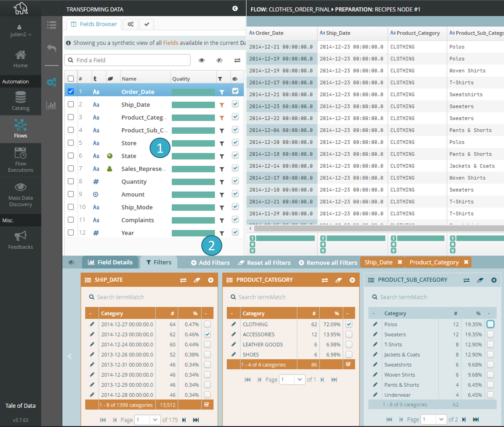This screenshot has width=504, height=427.
Task: Close the PRODUCT_SUB_CATEGORY filter panel
Action: pos(494,280)
